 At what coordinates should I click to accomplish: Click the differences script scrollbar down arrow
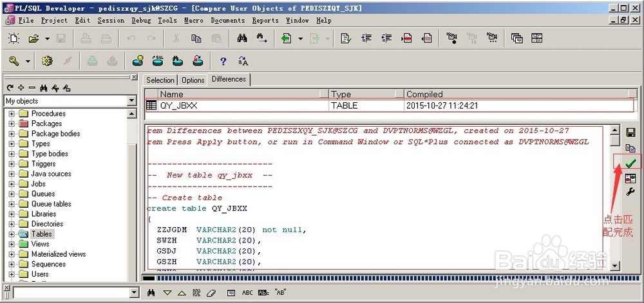tap(615, 266)
